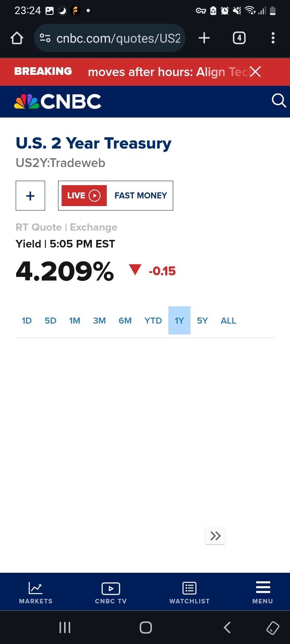Open the Watchlist in bottom bar
The width and height of the screenshot is (290, 644).
(189, 592)
